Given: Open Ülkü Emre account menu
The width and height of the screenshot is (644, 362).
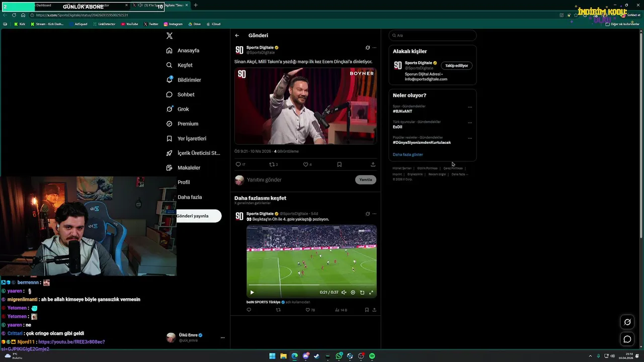Looking at the screenshot, I should click(x=196, y=337).
